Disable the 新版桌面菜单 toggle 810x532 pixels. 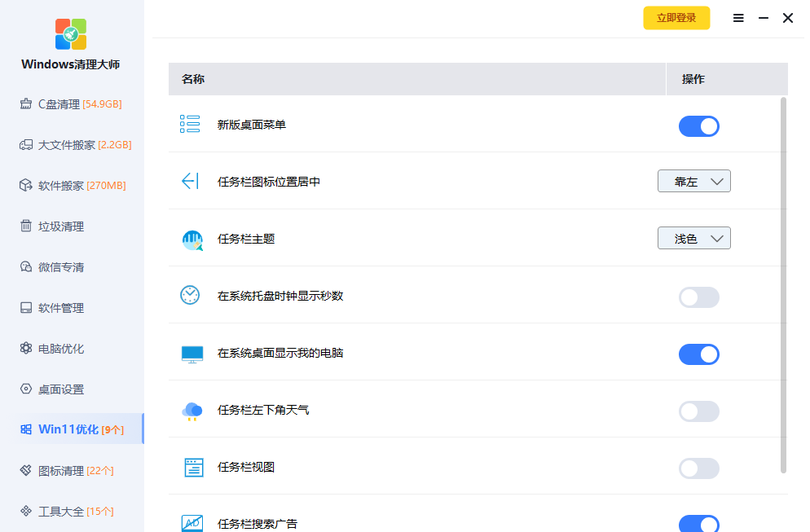(x=698, y=126)
